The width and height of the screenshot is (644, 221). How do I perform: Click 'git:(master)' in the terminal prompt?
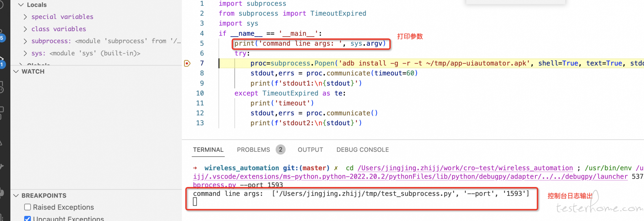[x=306, y=168]
